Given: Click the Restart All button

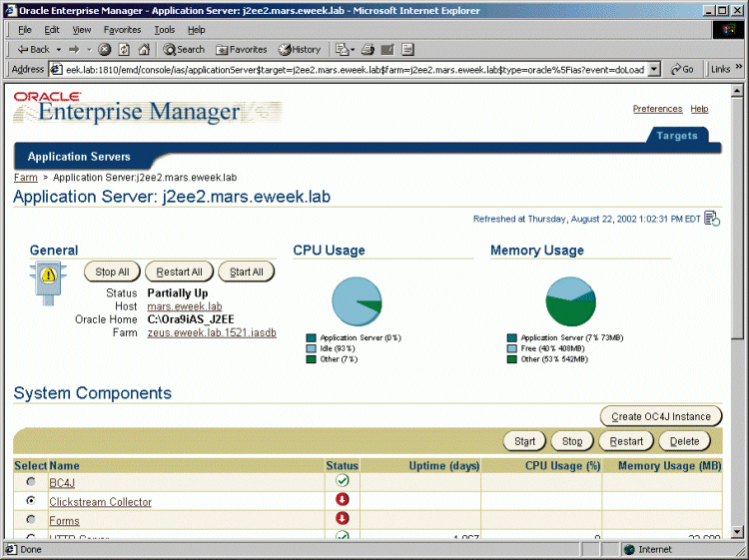Looking at the screenshot, I should click(x=180, y=272).
